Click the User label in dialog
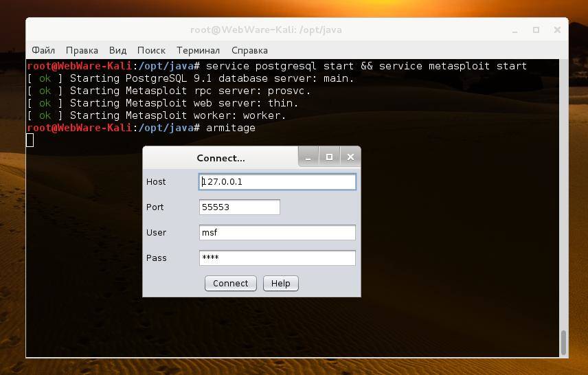Viewport: 588px width, 375px height. [156, 233]
